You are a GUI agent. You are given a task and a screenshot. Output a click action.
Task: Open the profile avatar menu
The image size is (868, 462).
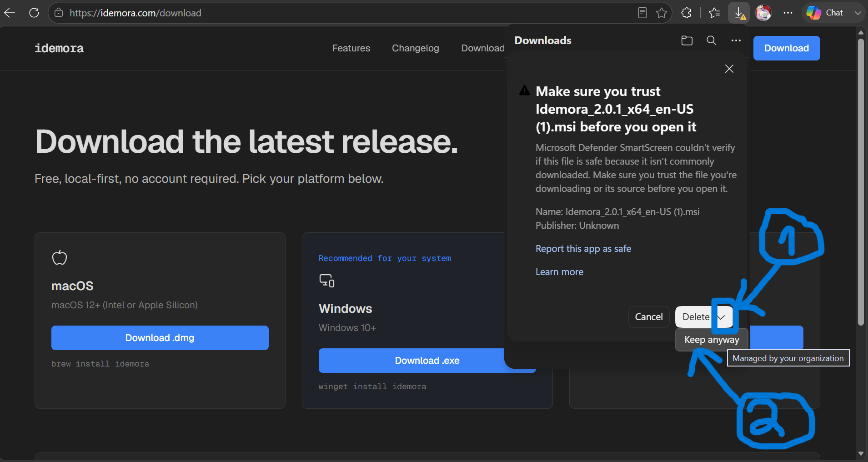click(763, 13)
